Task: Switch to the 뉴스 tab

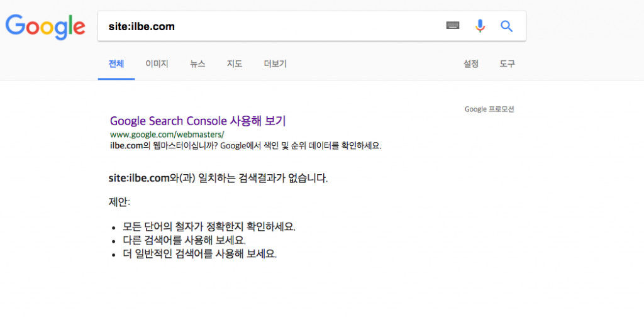Action: tap(197, 63)
